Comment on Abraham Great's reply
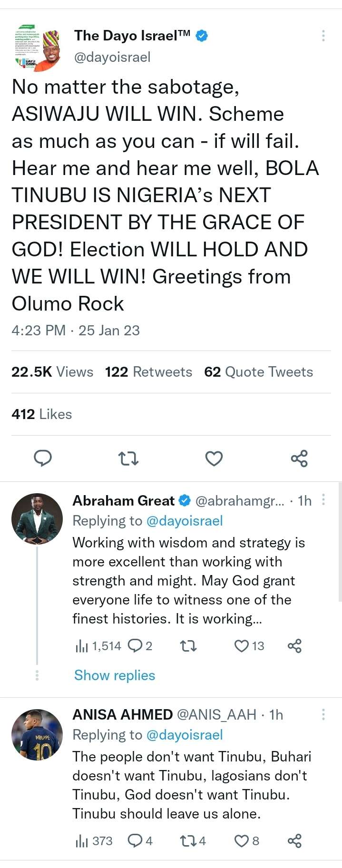Image resolution: width=342 pixels, height=868 pixels. coord(136,645)
